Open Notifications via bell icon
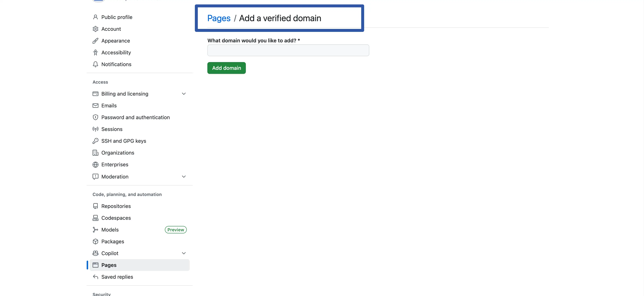The image size is (644, 296). (x=95, y=64)
